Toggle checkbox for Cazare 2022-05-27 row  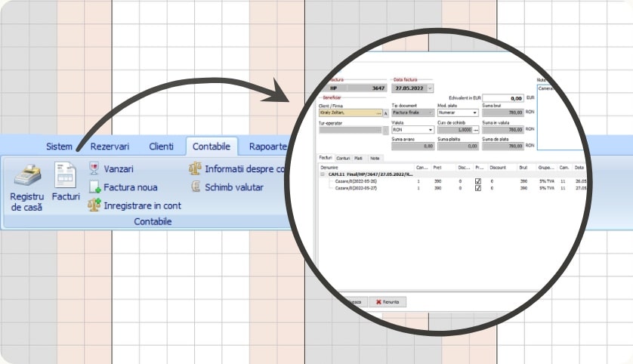pyautogui.click(x=477, y=189)
